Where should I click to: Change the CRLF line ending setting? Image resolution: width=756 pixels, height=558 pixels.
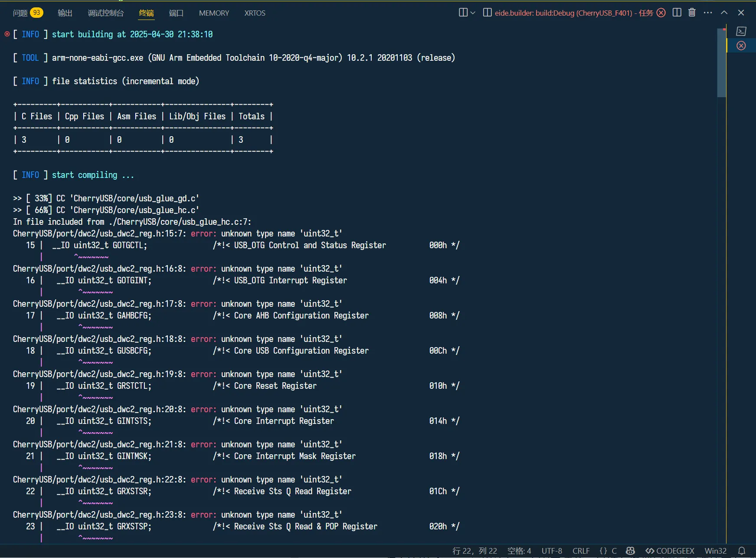click(x=581, y=551)
